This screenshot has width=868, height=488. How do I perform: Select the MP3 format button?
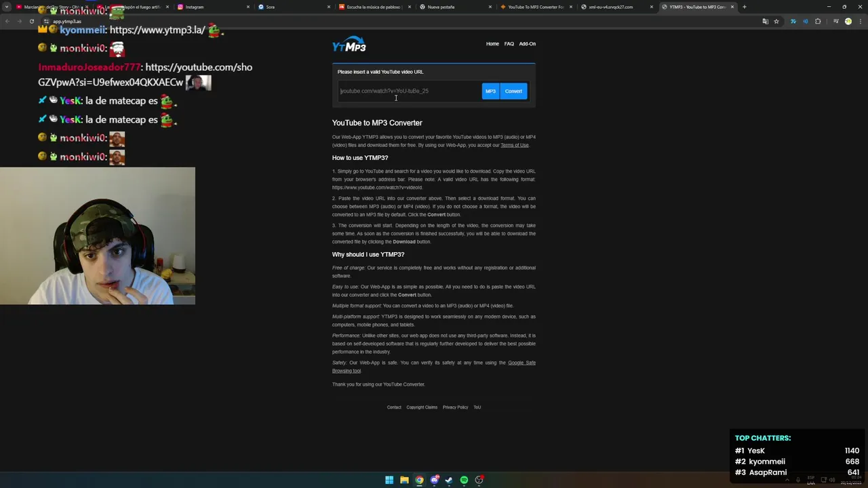(490, 91)
